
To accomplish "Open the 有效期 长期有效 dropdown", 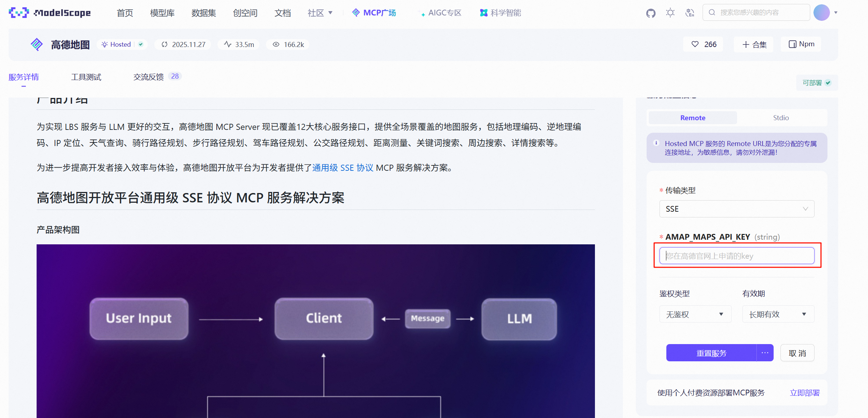I will click(x=778, y=314).
